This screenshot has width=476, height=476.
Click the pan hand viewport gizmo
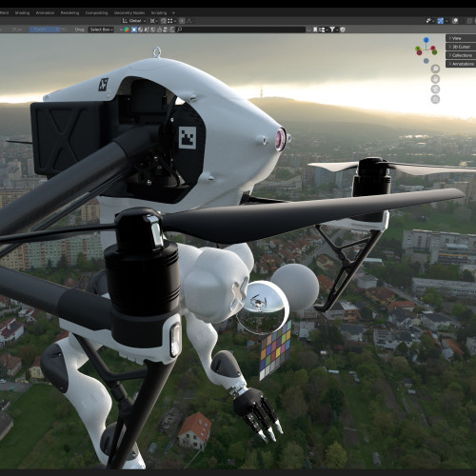[x=435, y=79]
